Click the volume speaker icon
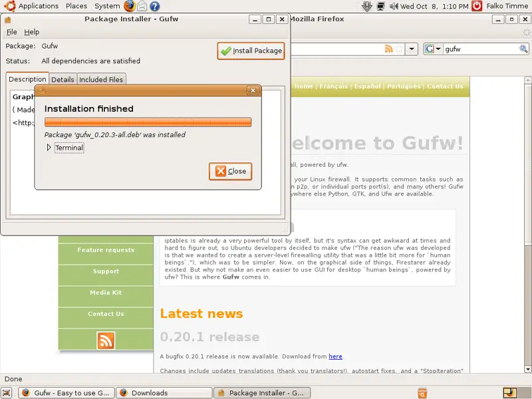532x399 pixels. (x=394, y=6)
